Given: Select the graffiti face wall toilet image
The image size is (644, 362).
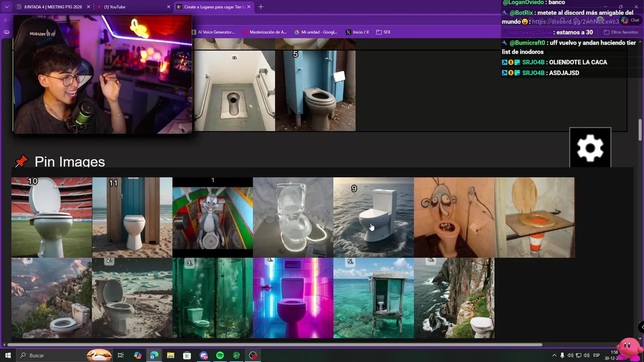Looking at the screenshot, I should (454, 217).
